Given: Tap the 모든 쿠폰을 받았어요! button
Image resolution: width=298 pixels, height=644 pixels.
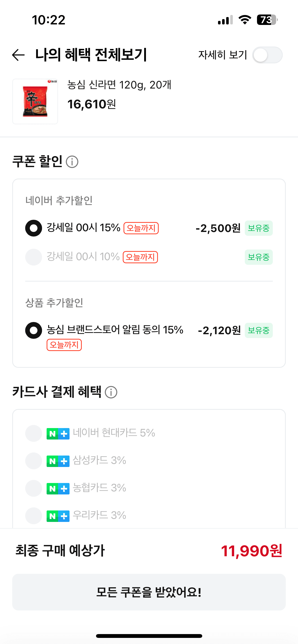Looking at the screenshot, I should pos(149,592).
